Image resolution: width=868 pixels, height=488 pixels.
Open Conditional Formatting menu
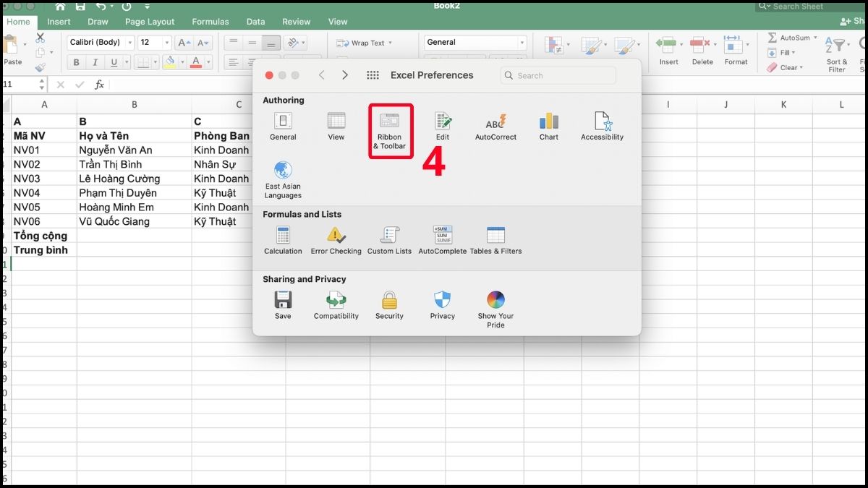coord(556,45)
